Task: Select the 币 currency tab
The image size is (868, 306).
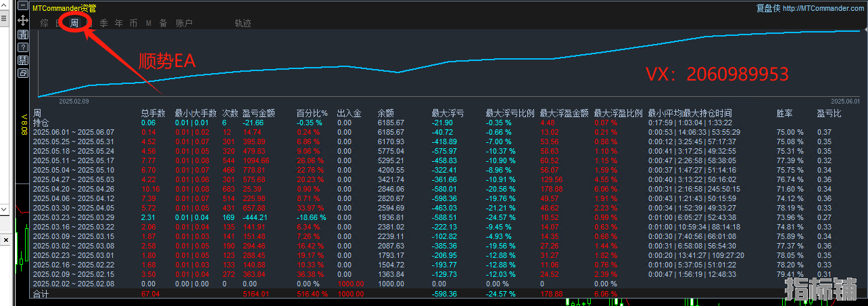Action: click(x=133, y=23)
